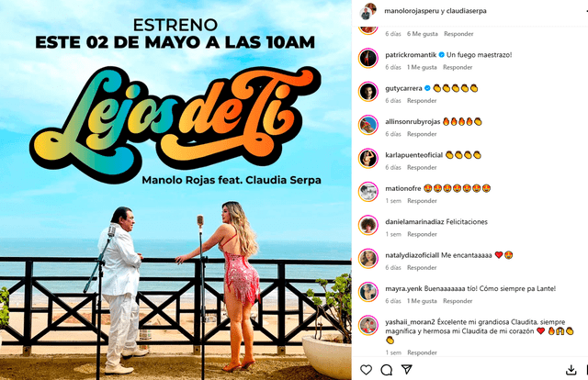Screen dimensions: 588x380
Task: Open the post authors' combined avatar
Action: [367, 11]
